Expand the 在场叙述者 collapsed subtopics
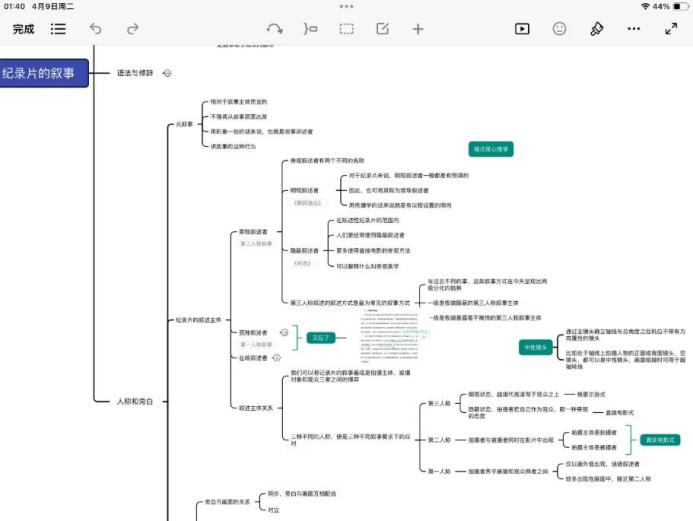Image resolution: width=693 pixels, height=521 pixels. tap(277, 357)
